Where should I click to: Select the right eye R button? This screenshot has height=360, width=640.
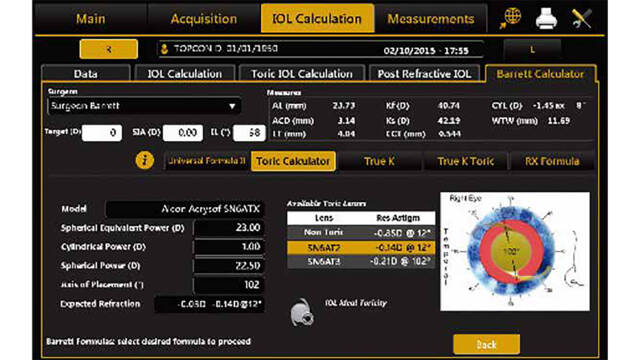click(x=109, y=49)
